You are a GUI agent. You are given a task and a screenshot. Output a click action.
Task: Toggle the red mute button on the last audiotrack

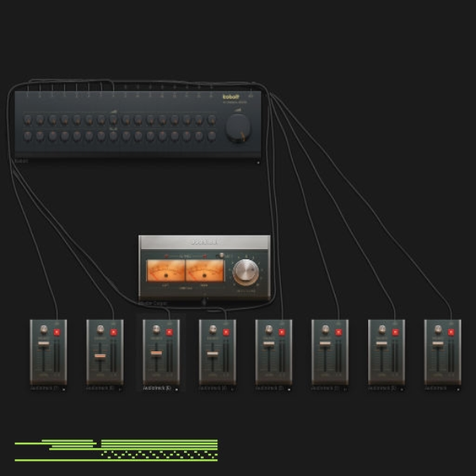pos(451,332)
